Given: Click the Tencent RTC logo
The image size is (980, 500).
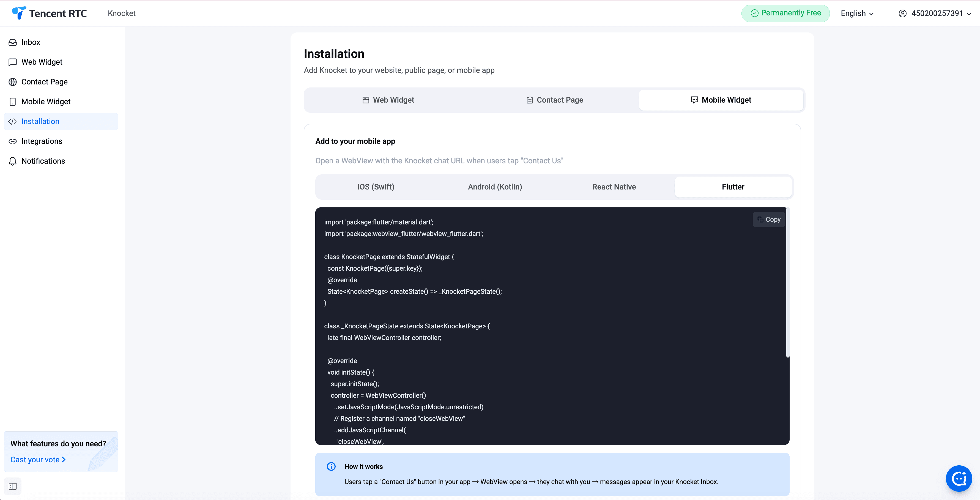Looking at the screenshot, I should click(x=49, y=13).
